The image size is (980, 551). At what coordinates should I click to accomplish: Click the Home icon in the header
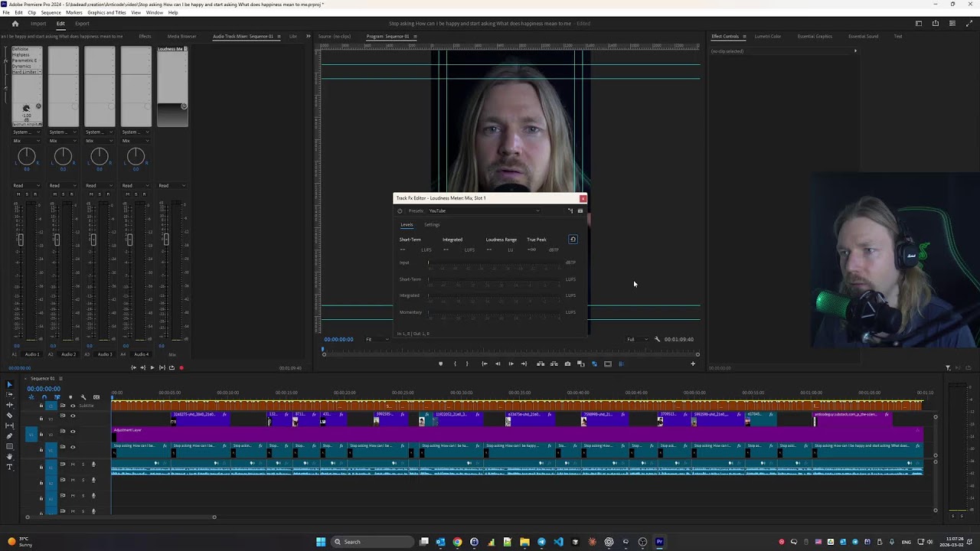click(15, 24)
